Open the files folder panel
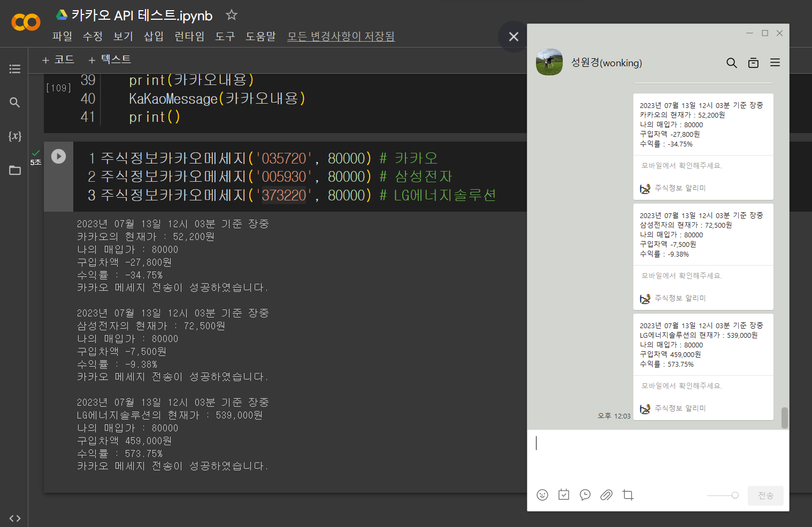 [x=15, y=170]
